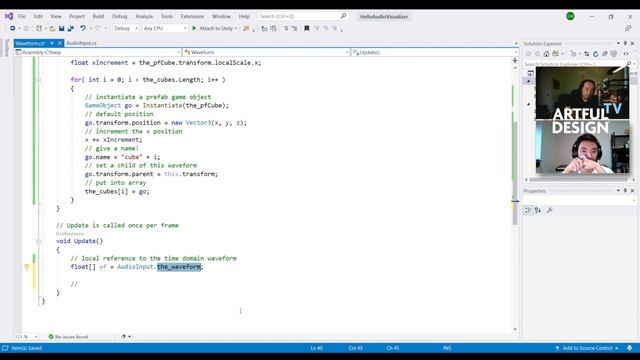640x360 pixels.
Task: Click Sync with Active Document icon
Action: pyautogui.click(x=587, y=53)
